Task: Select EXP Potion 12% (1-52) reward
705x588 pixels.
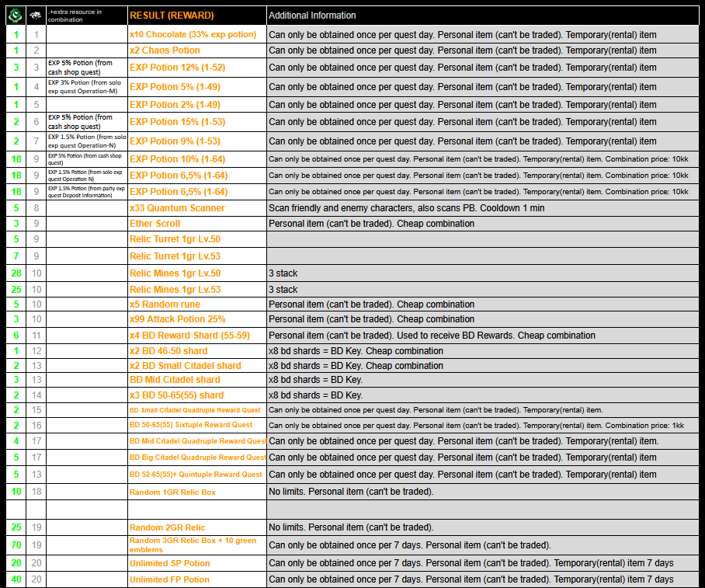Action: 177,68
